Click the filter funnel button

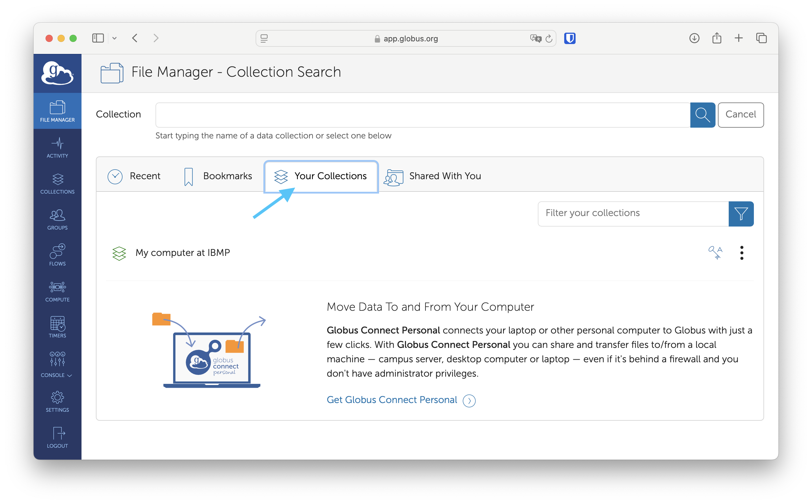pos(741,214)
